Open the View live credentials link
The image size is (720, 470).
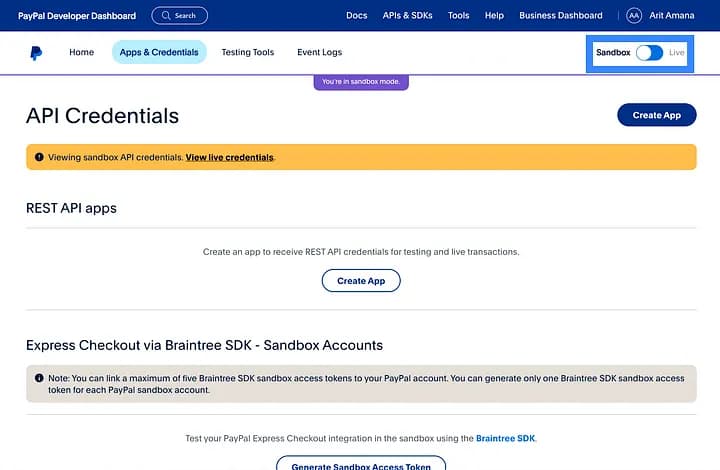click(229, 157)
